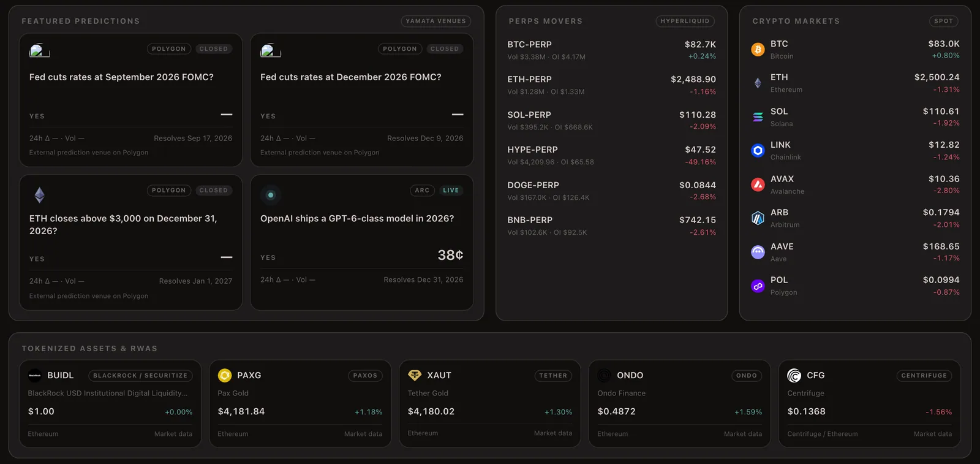Screen dimensions: 980x464
Task: Click CLOSED tag on December FOMC card
Action: click(445, 49)
